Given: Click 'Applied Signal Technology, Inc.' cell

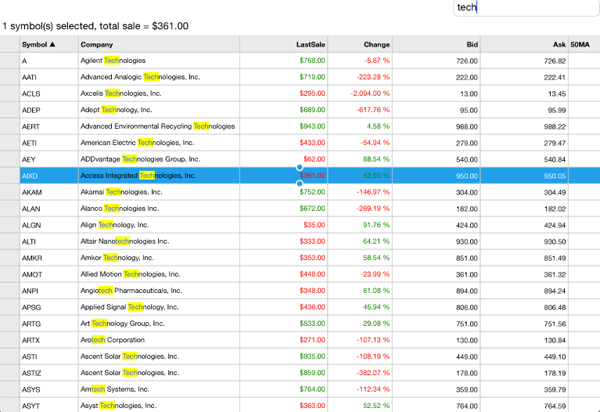Looking at the screenshot, I should pos(159,308).
